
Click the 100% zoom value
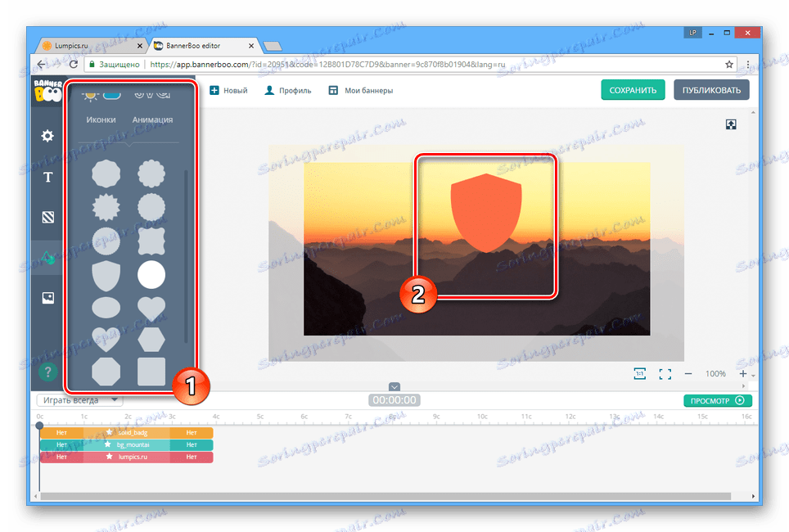tap(715, 374)
